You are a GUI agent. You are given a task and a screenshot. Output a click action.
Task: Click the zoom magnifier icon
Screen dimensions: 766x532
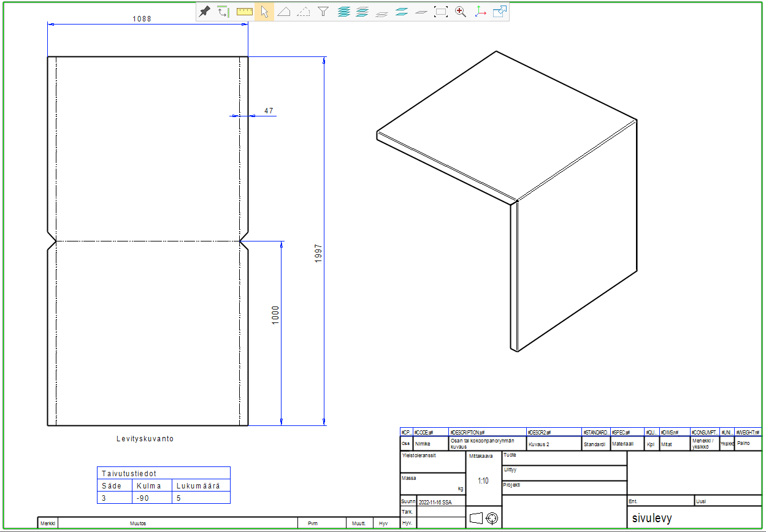(460, 12)
